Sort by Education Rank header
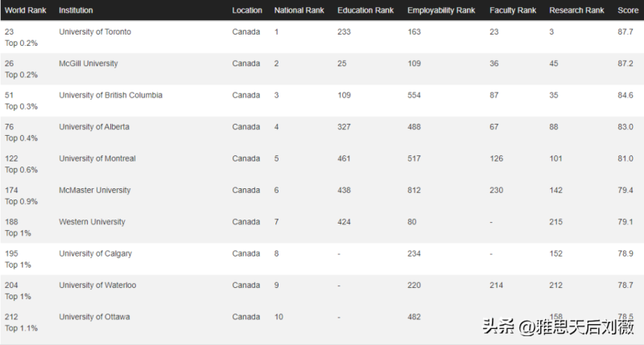644x345 pixels. tap(365, 10)
